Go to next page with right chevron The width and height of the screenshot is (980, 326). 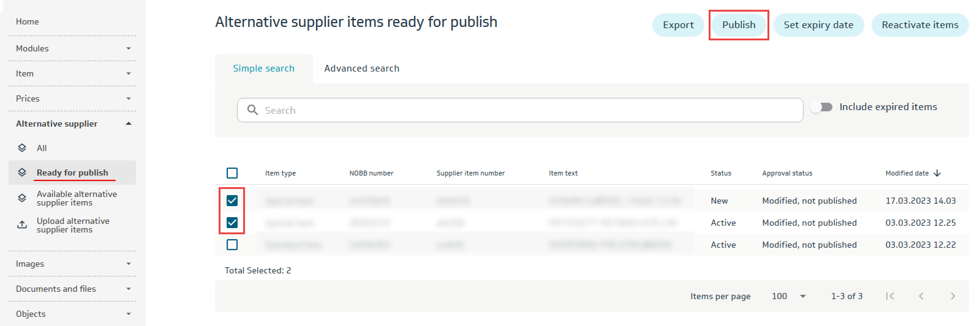pos(953,296)
